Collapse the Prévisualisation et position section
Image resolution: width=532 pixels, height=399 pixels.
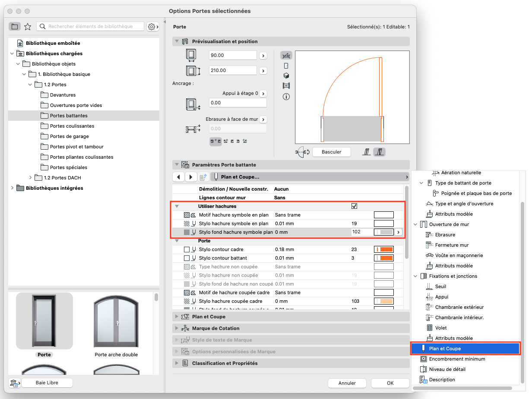pyautogui.click(x=176, y=41)
